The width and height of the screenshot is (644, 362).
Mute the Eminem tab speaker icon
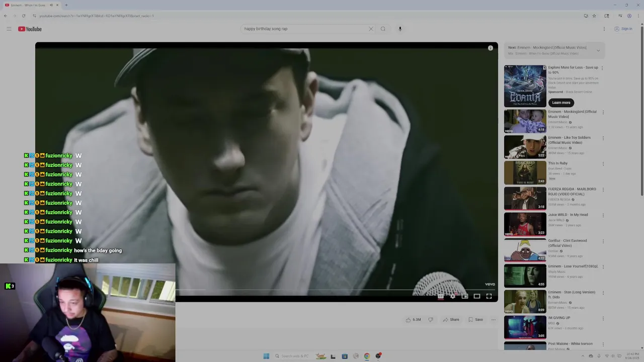point(51,5)
